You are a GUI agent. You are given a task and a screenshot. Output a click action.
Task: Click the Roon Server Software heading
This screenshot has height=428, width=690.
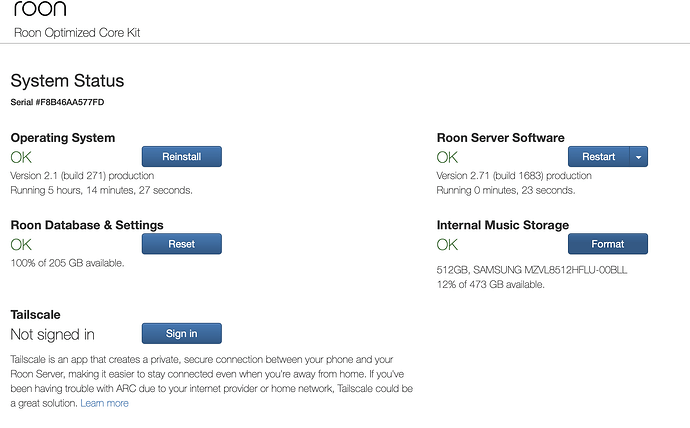tap(500, 138)
